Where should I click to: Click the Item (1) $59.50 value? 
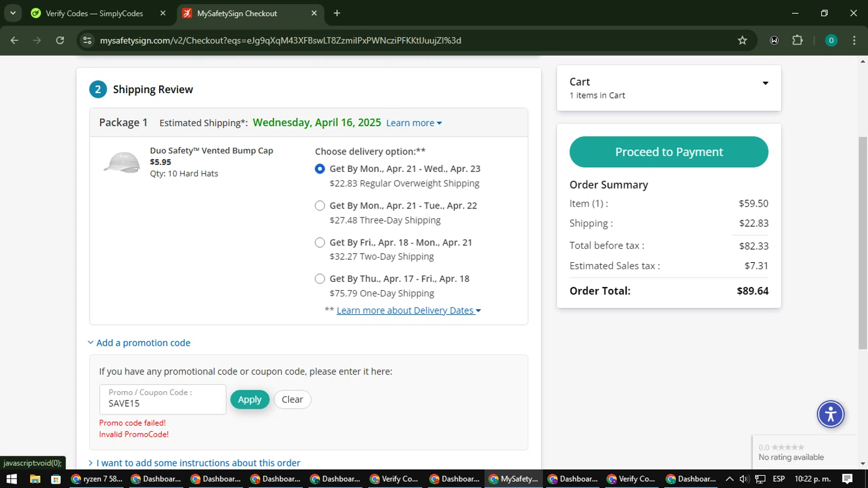click(x=753, y=204)
